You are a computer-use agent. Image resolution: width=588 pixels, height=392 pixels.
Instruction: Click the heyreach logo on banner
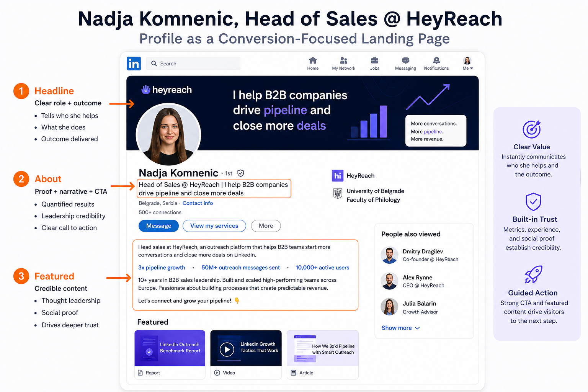click(x=167, y=90)
